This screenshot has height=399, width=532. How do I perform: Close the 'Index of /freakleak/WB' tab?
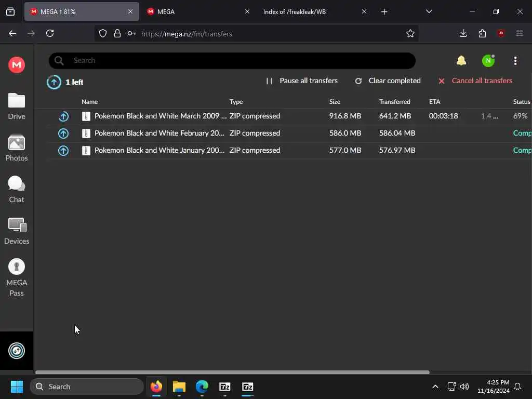[x=364, y=11]
